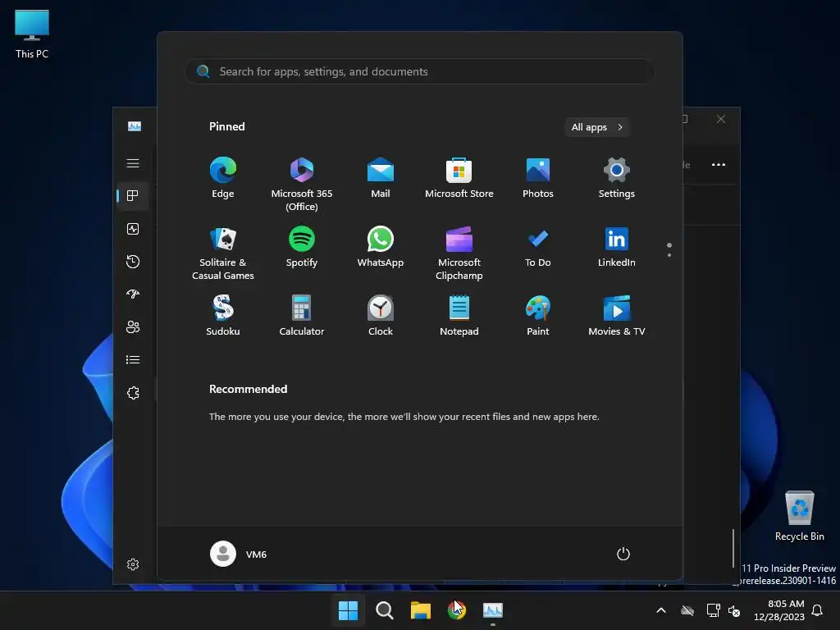
Task: Open Notepad from pinned apps
Action: (x=459, y=316)
